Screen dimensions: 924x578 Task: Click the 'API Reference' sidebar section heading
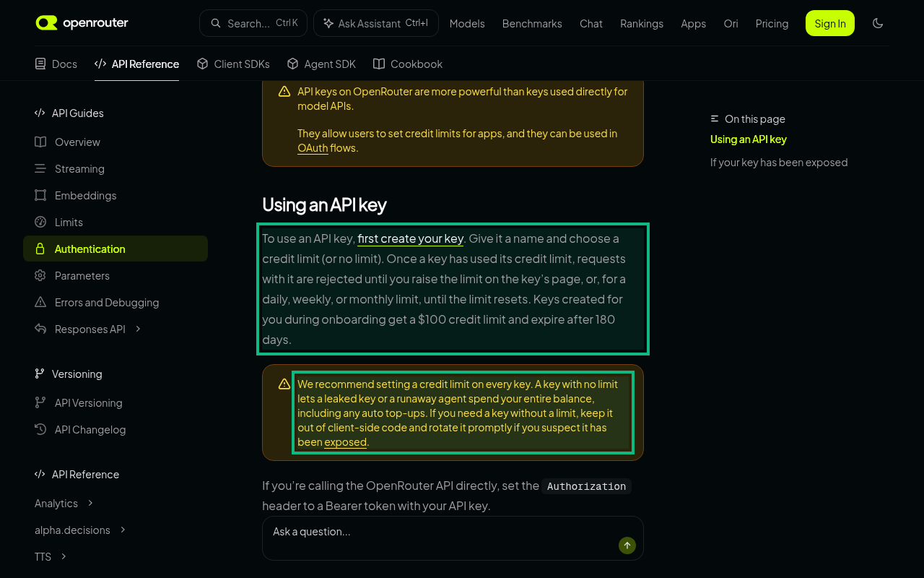coord(77,474)
